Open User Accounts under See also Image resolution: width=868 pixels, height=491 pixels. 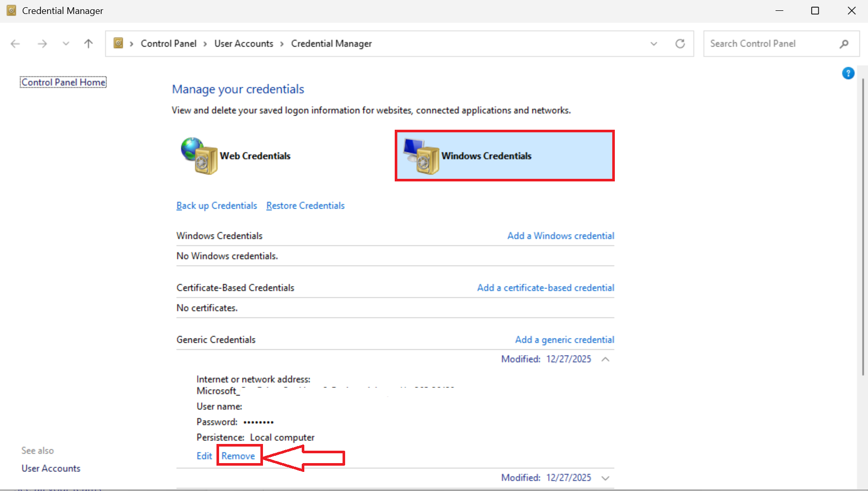click(x=51, y=468)
